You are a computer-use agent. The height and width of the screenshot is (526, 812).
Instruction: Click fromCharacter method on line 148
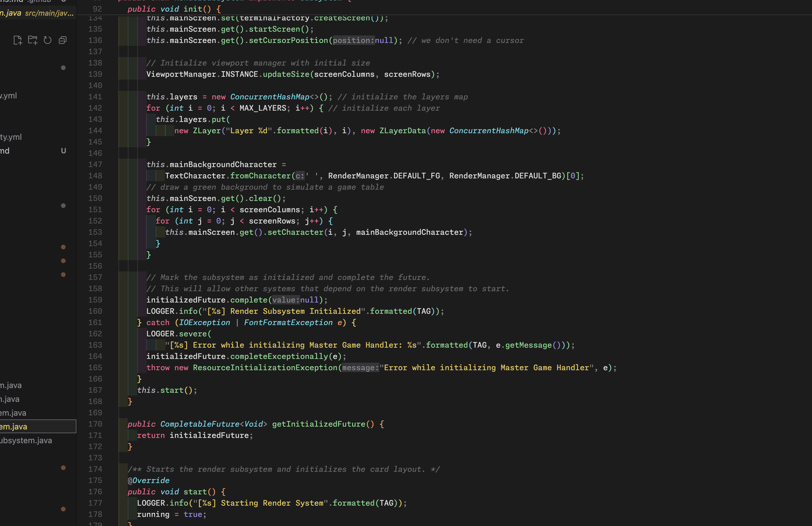point(260,176)
